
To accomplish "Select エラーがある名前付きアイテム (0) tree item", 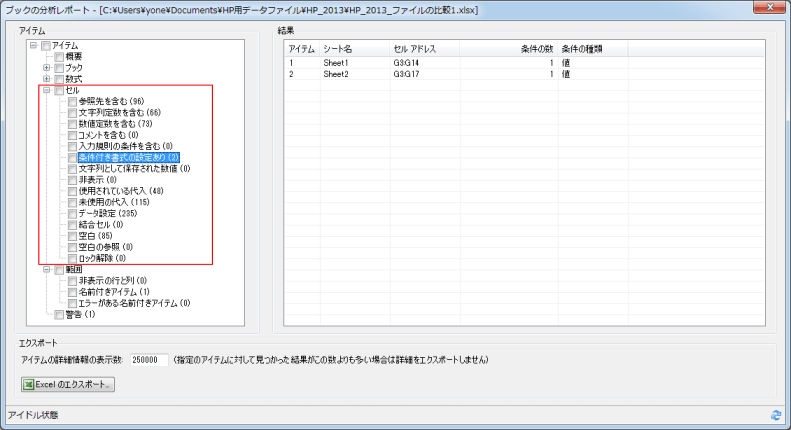I will [134, 303].
